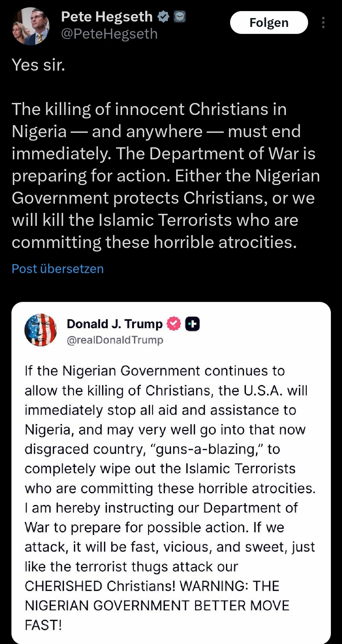Tap the @realDonaldTrump handle
342x644 pixels.
point(115,340)
